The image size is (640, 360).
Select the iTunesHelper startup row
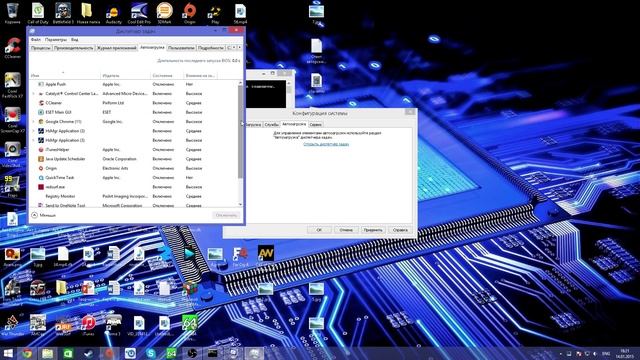coord(134,150)
